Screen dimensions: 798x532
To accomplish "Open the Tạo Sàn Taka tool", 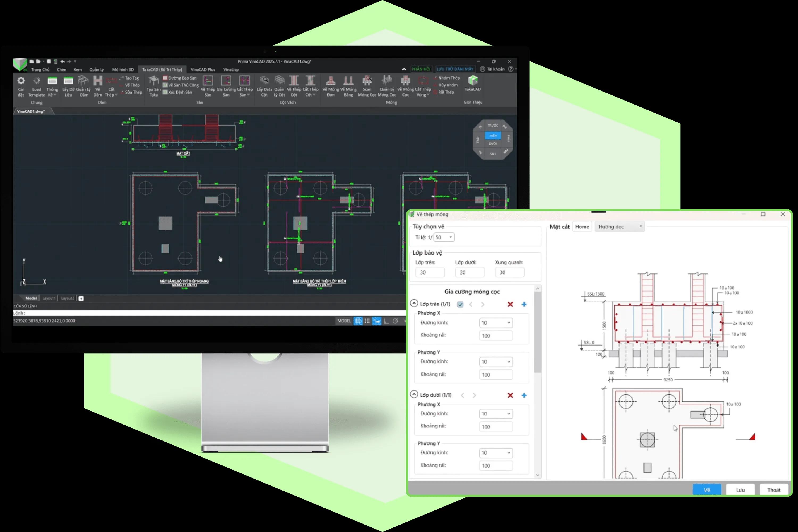I will pyautogui.click(x=154, y=81).
